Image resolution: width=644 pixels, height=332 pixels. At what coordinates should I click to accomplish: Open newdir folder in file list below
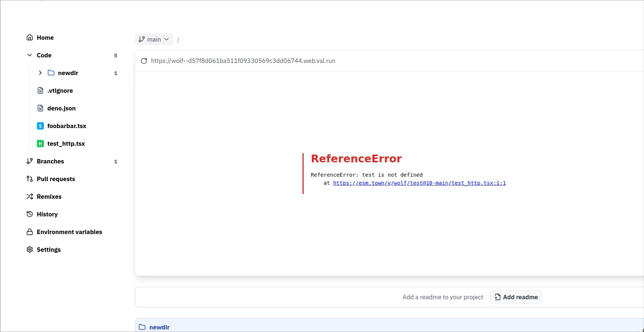(160, 327)
